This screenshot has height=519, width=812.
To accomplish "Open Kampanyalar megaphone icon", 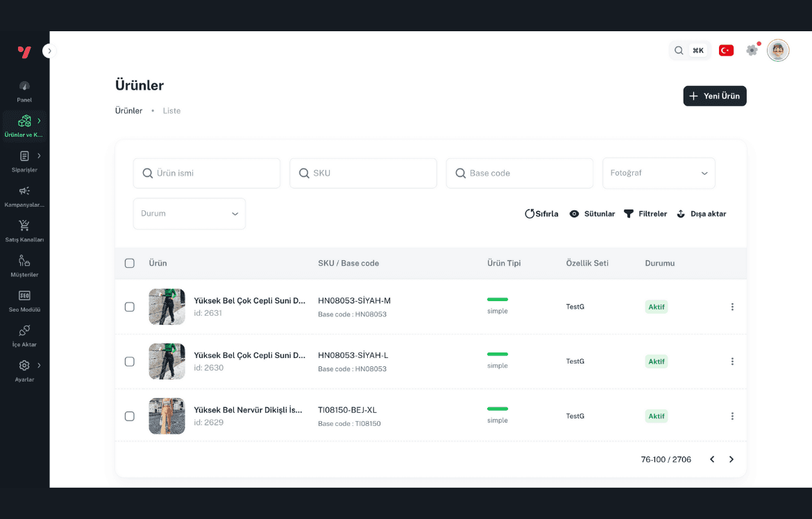I will point(24,191).
